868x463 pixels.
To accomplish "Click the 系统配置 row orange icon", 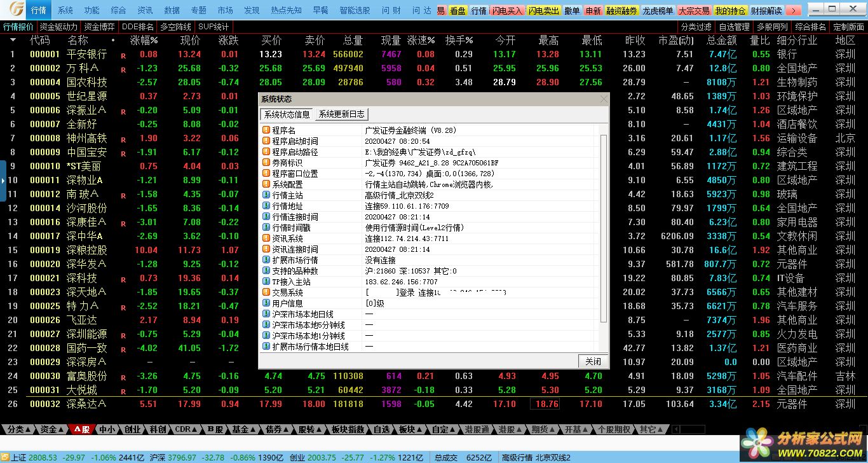I will click(x=266, y=184).
